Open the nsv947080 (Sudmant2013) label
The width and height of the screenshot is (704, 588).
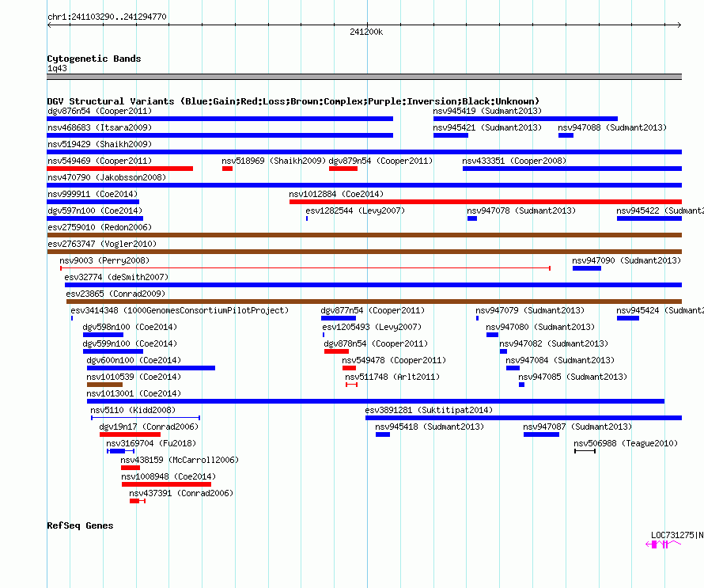pyautogui.click(x=540, y=327)
